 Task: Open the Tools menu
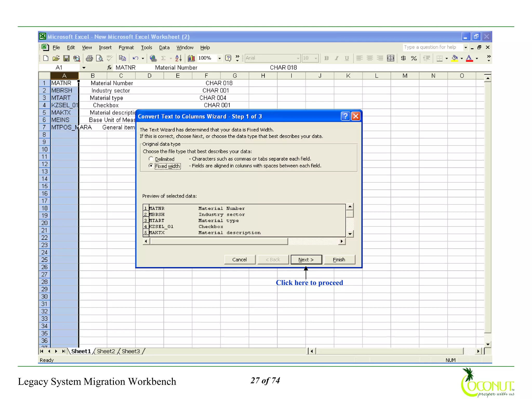pyautogui.click(x=147, y=48)
